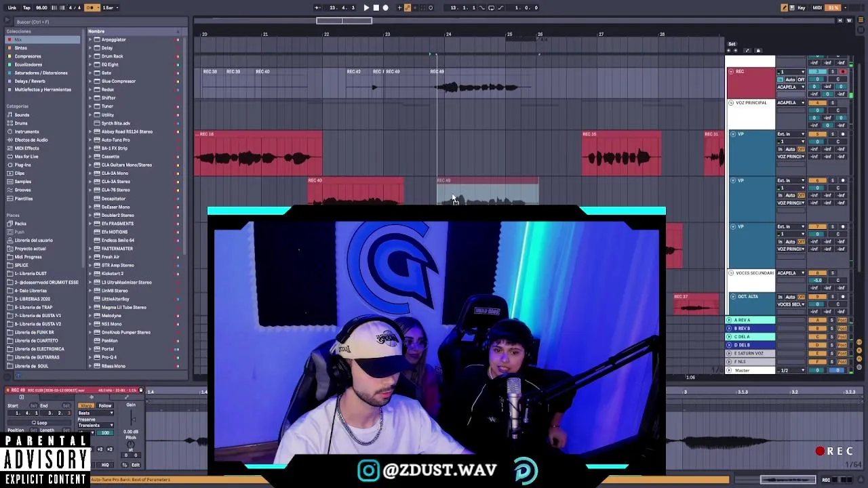Fold the REC track header
The height and width of the screenshot is (488, 868).
tap(732, 71)
